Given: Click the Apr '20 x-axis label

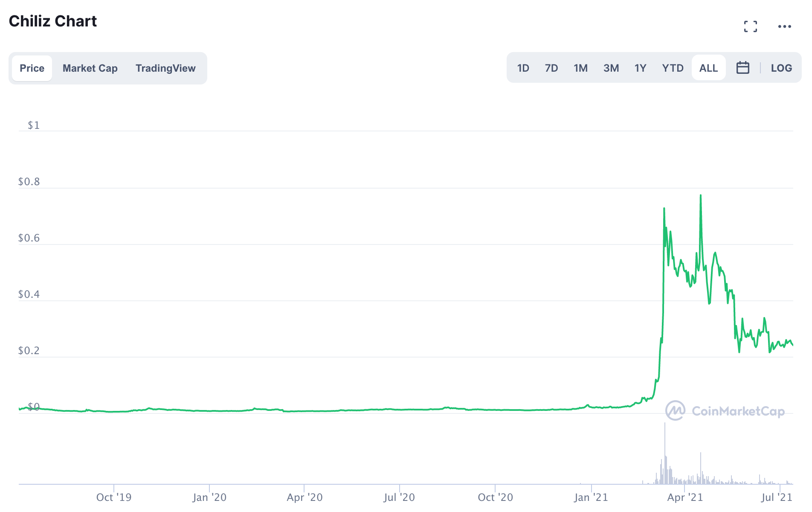Looking at the screenshot, I should pos(304,497).
